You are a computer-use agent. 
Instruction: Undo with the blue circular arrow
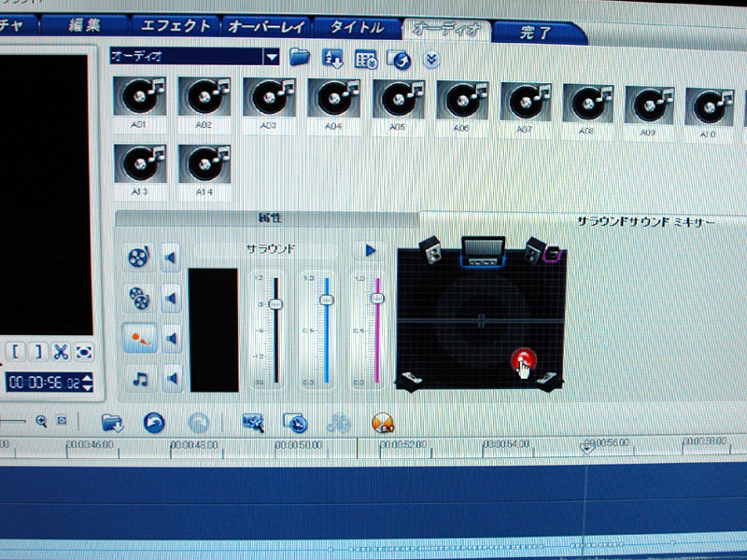pos(154,423)
